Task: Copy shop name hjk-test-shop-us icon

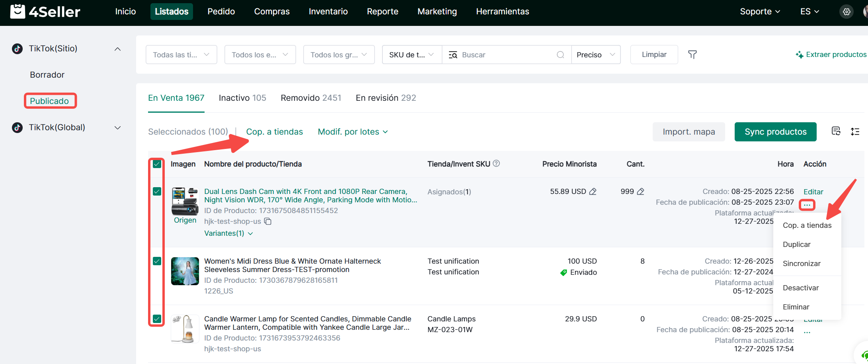Action: pyautogui.click(x=268, y=221)
